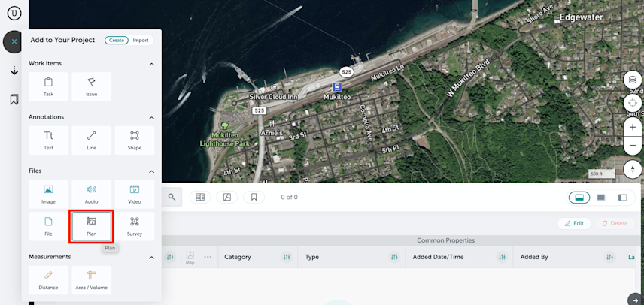Viewport: 644px width, 305px height.
Task: Click the Mukilteo train station marker
Action: (337, 87)
